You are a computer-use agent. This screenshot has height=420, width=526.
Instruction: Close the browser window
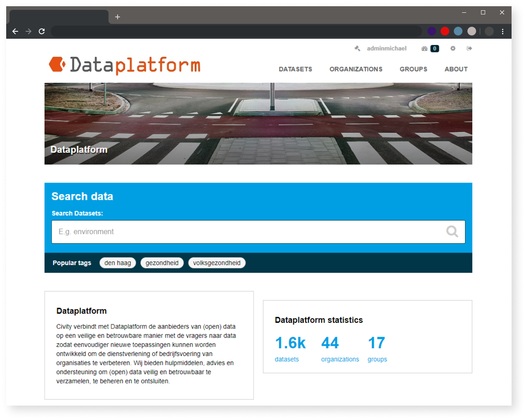(502, 12)
